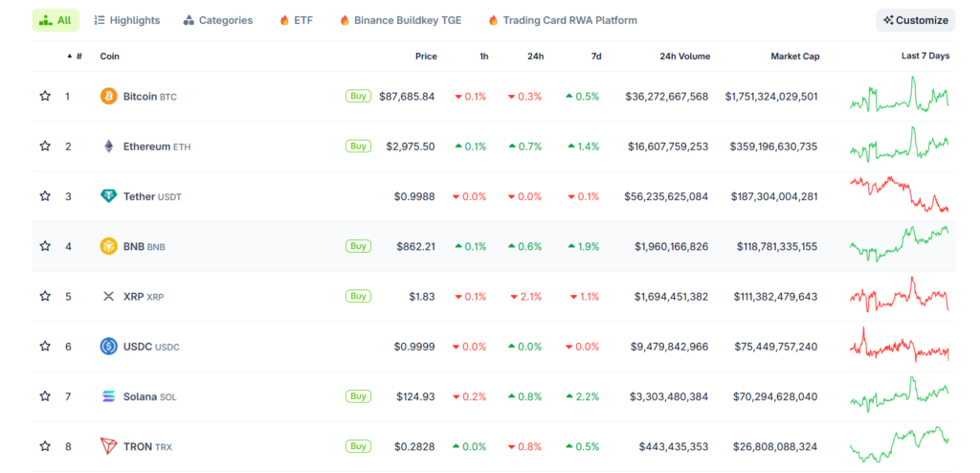Click the TRON logo icon

click(x=109, y=446)
